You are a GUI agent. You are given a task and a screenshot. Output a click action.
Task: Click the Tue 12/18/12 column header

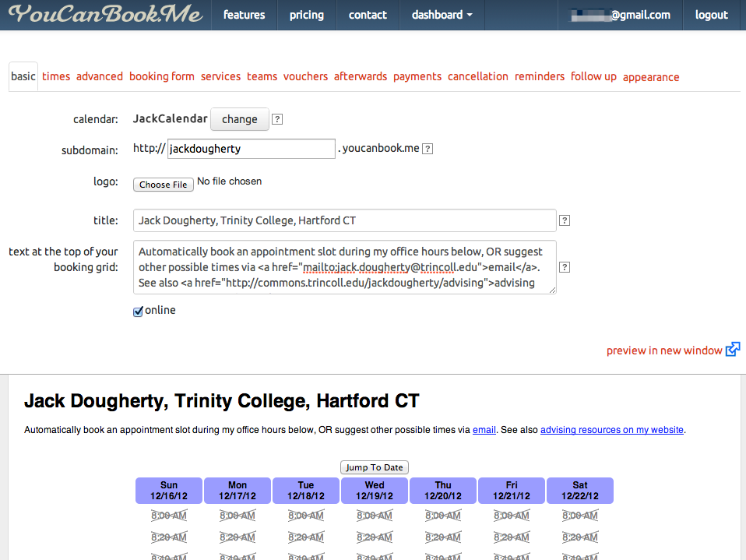pos(306,491)
